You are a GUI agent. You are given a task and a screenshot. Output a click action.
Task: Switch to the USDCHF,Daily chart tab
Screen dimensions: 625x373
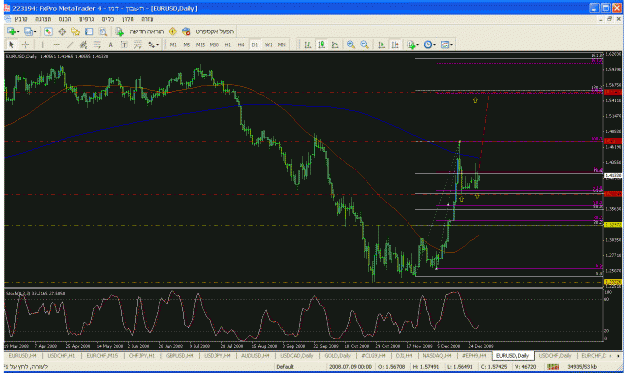point(555,355)
